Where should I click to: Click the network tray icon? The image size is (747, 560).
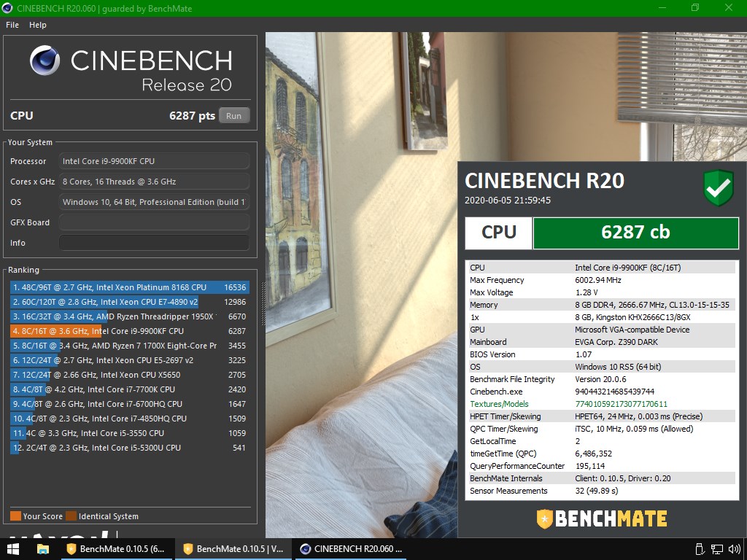click(x=716, y=549)
